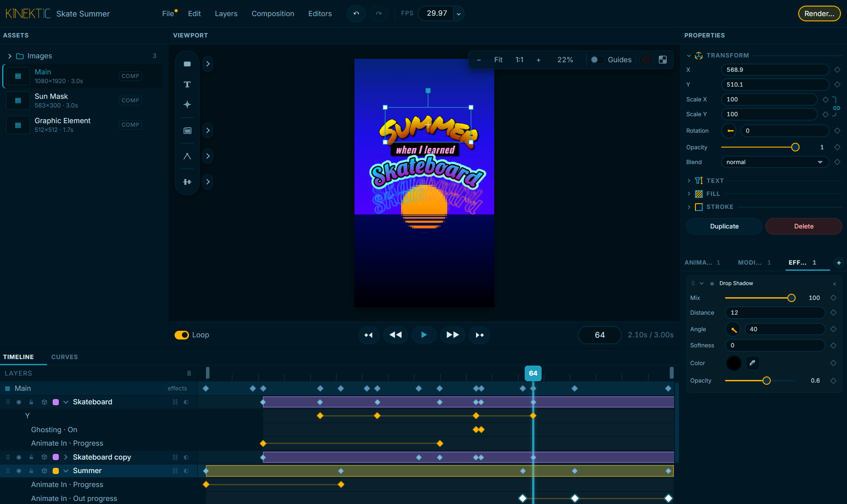Switch to the ANIMA... tab
This screenshot has width=847, height=504.
[x=702, y=262]
